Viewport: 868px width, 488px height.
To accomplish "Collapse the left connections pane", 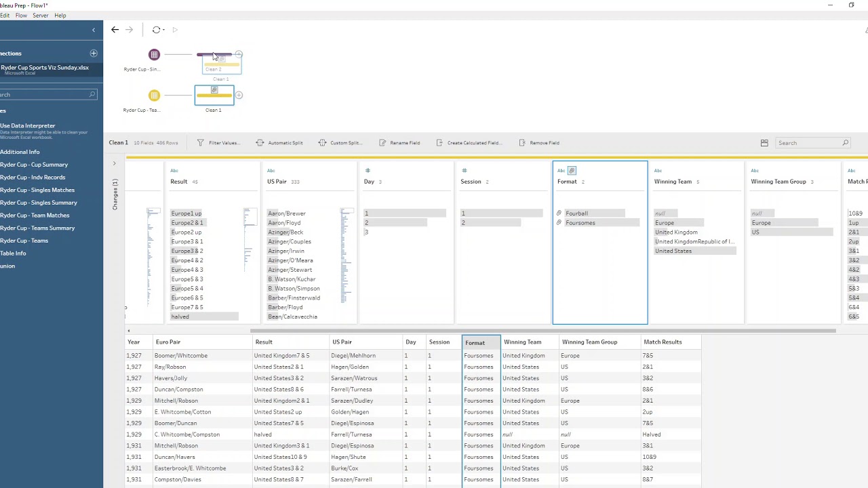I will pos(94,30).
